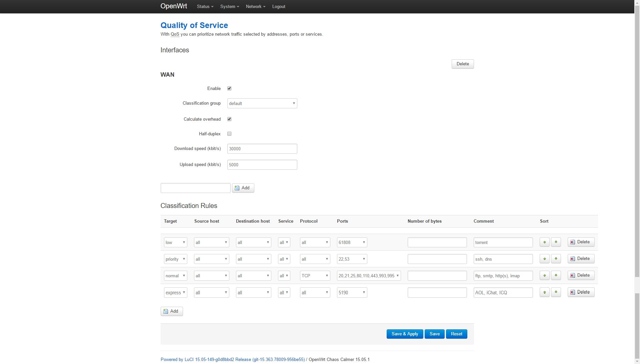The height and width of the screenshot is (364, 640).
Task: Open the TCP protocol dropdown
Action: click(315, 276)
